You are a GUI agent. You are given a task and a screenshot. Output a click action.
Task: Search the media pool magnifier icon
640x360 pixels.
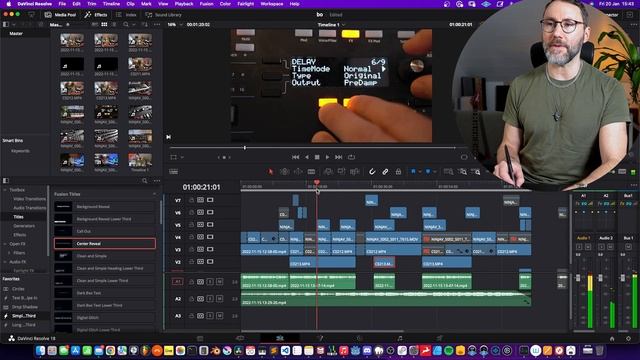[x=126, y=24]
